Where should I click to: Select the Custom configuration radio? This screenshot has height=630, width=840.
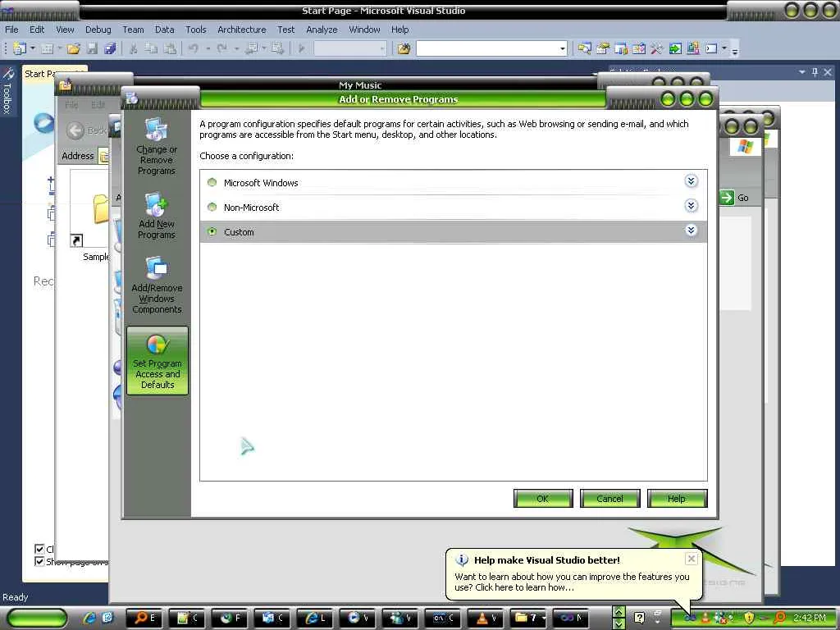pyautogui.click(x=212, y=232)
